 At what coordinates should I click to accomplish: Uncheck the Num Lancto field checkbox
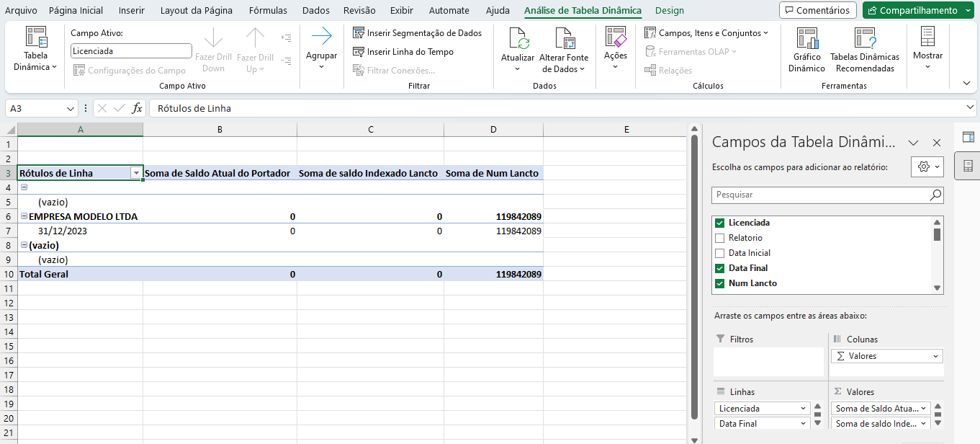pyautogui.click(x=719, y=283)
